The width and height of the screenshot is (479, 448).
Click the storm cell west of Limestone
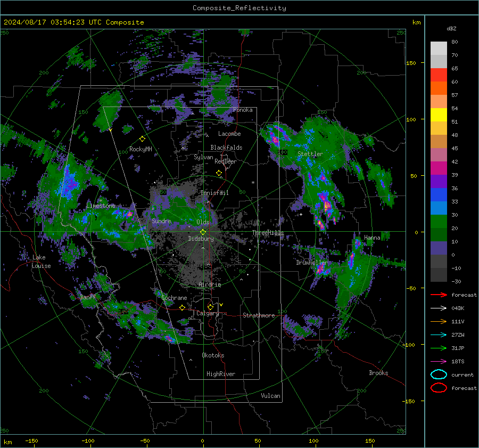(70, 183)
